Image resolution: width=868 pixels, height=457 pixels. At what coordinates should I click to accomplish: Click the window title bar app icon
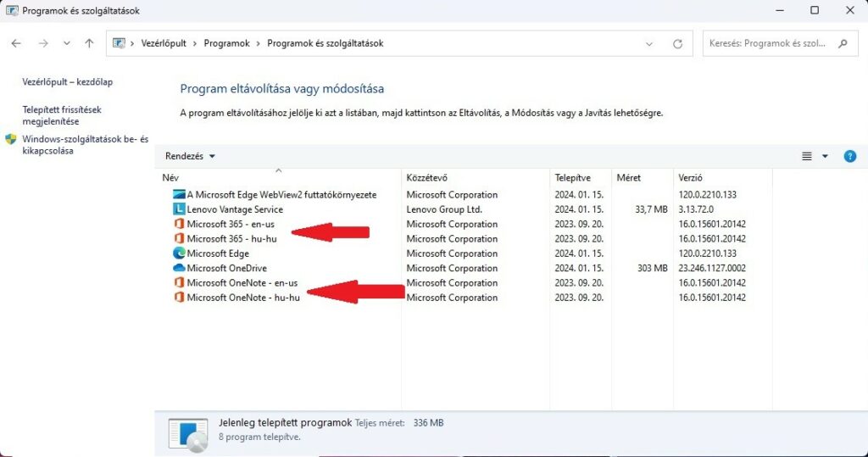pyautogui.click(x=12, y=10)
